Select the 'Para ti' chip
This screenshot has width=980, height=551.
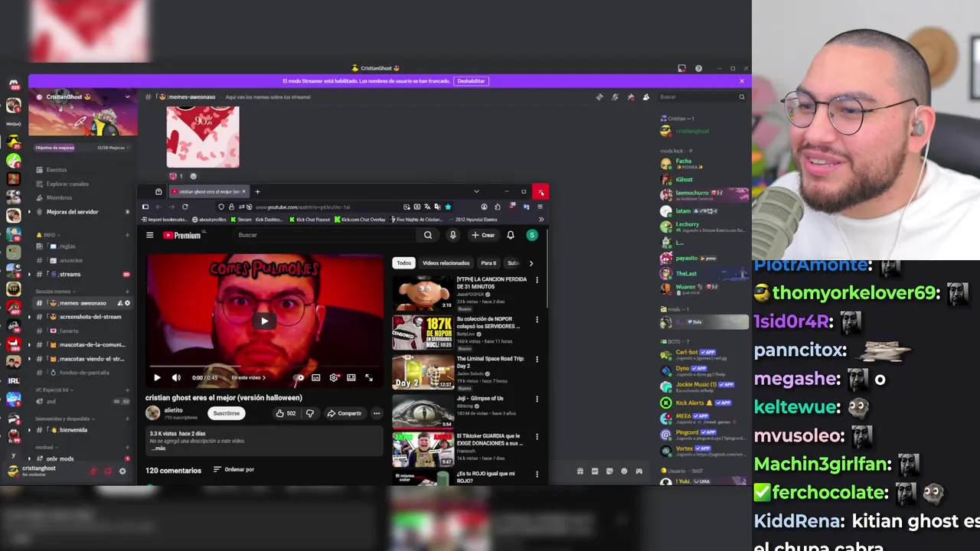[x=488, y=263]
